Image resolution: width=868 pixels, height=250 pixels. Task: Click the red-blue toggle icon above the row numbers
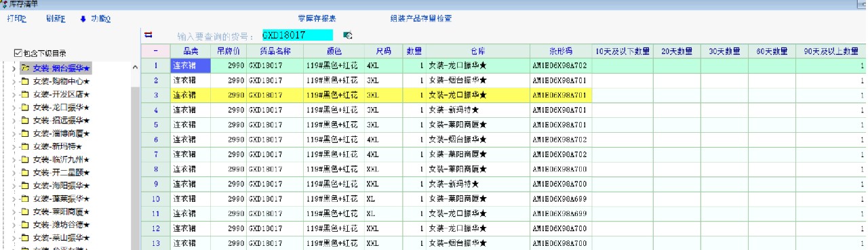pyautogui.click(x=149, y=35)
